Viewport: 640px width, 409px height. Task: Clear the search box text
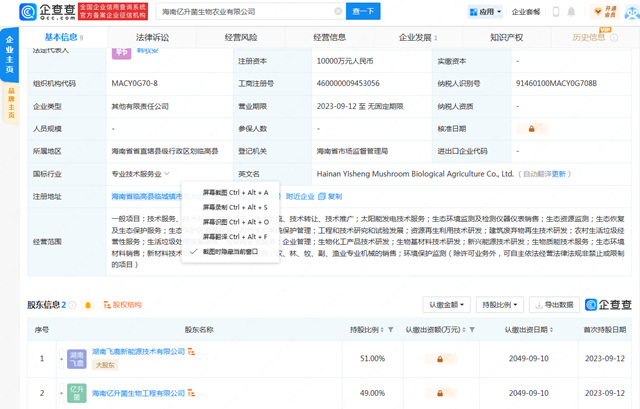338,11
